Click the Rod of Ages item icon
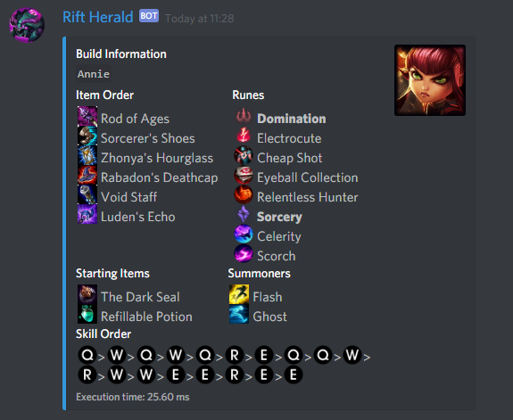This screenshot has width=513, height=420. [x=87, y=116]
